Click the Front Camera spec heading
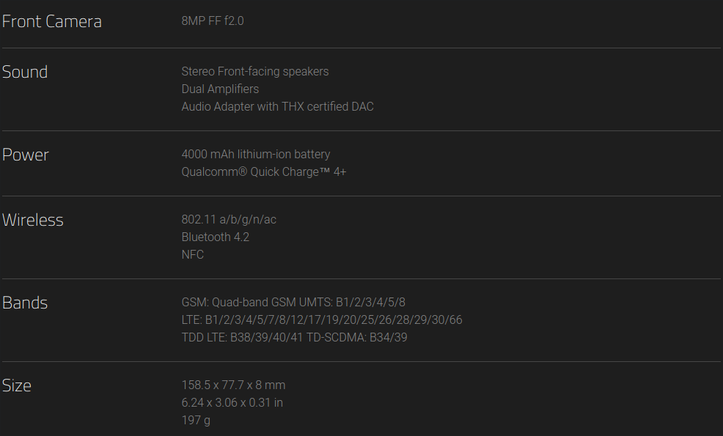The height and width of the screenshot is (436, 723). [x=52, y=22]
